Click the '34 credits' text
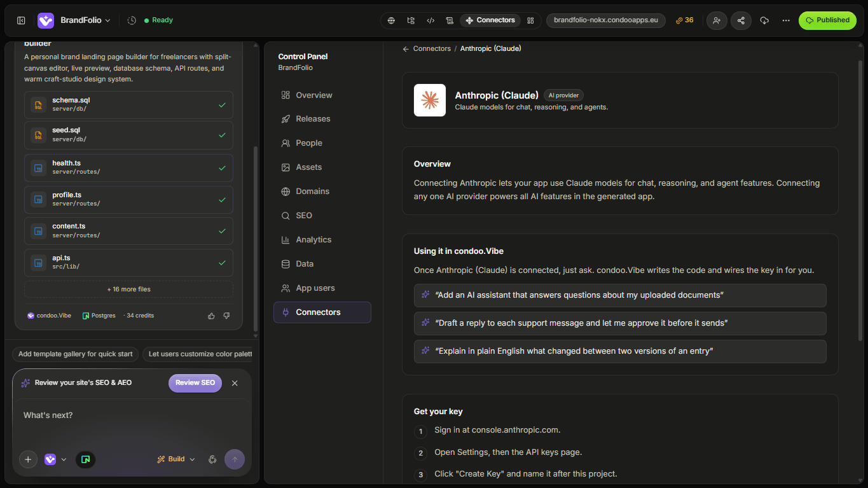The width and height of the screenshot is (868, 488). click(x=139, y=316)
